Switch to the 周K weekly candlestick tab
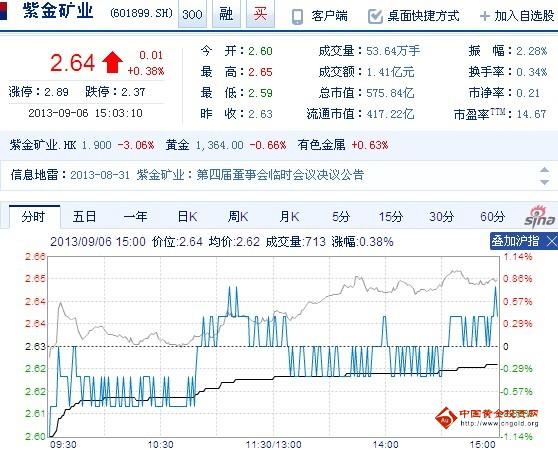558x450 pixels. tap(238, 216)
